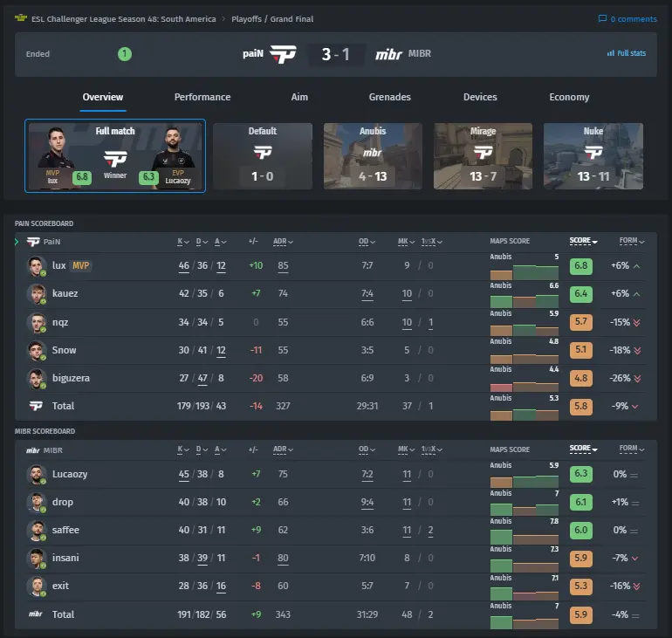The height and width of the screenshot is (638, 672).
Task: Click exit's player avatar
Action: pyautogui.click(x=36, y=587)
